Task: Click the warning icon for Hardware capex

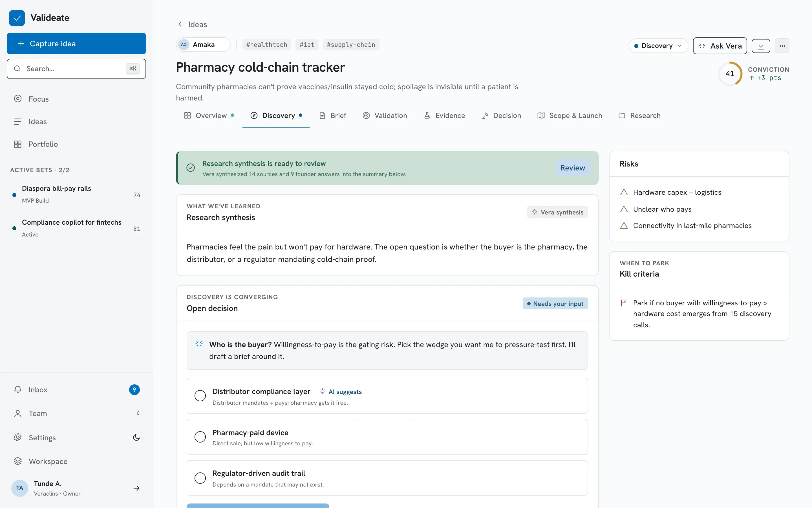Action: (x=624, y=192)
